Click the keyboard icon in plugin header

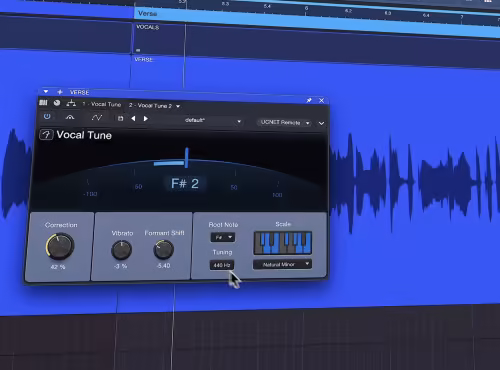click(43, 102)
